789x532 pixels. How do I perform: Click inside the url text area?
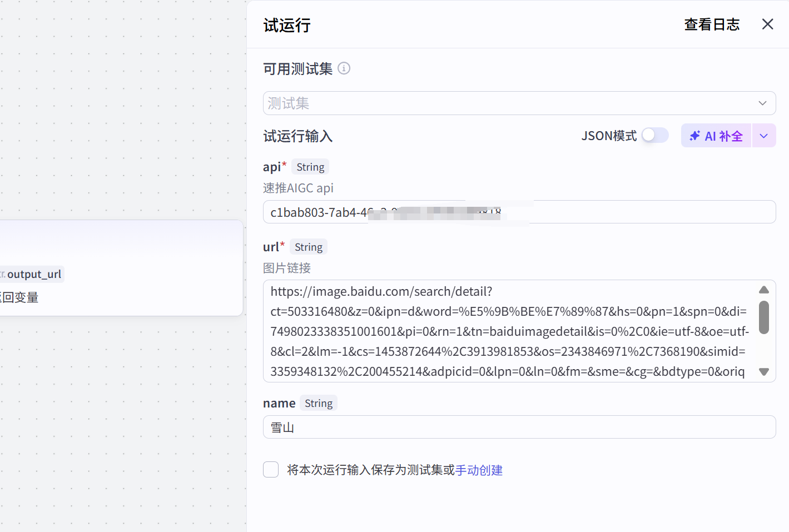tap(509, 331)
